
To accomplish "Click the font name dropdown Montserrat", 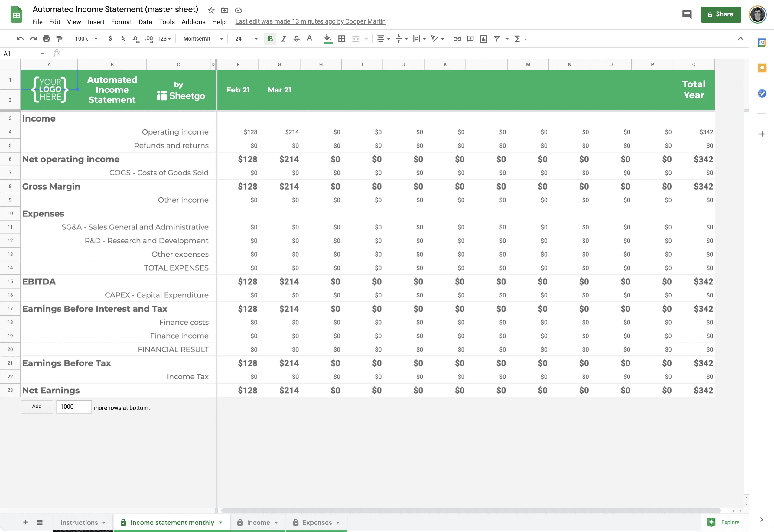I will pyautogui.click(x=202, y=39).
